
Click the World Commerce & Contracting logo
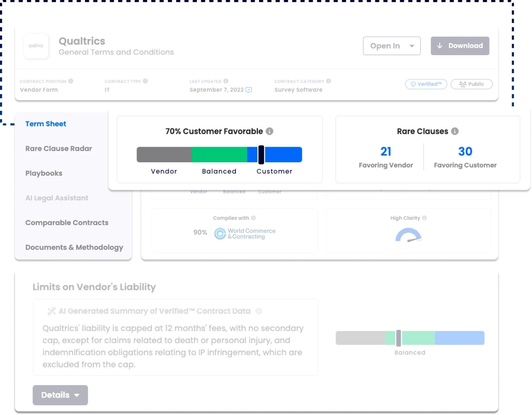[245, 233]
